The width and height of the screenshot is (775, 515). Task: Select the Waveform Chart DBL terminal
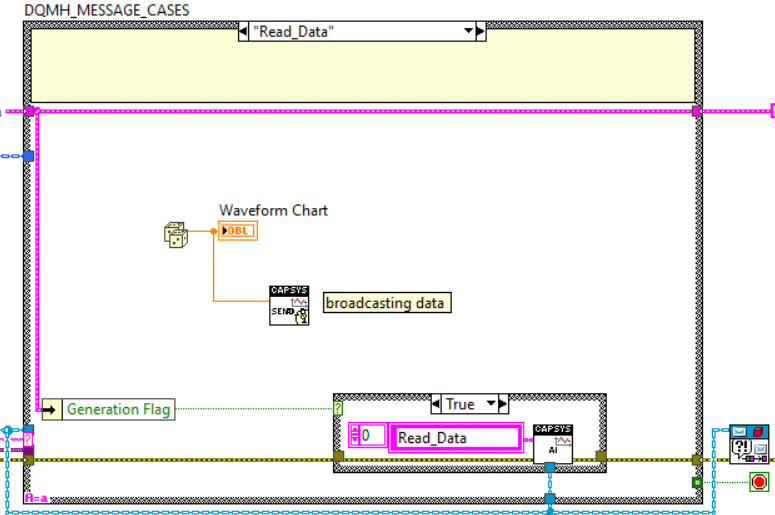[x=238, y=231]
